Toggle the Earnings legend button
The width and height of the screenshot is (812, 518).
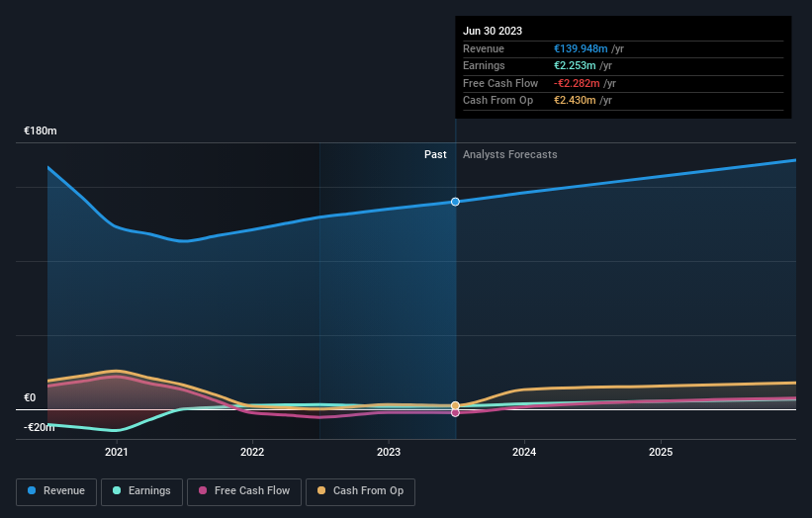pyautogui.click(x=141, y=491)
